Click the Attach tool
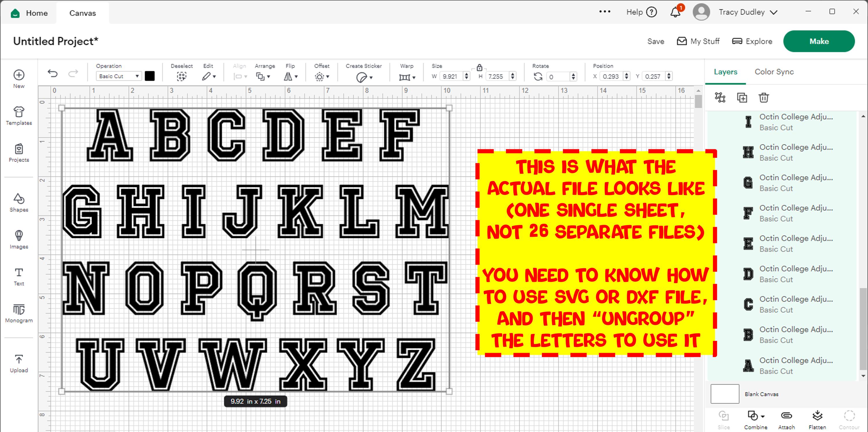 pos(786,420)
